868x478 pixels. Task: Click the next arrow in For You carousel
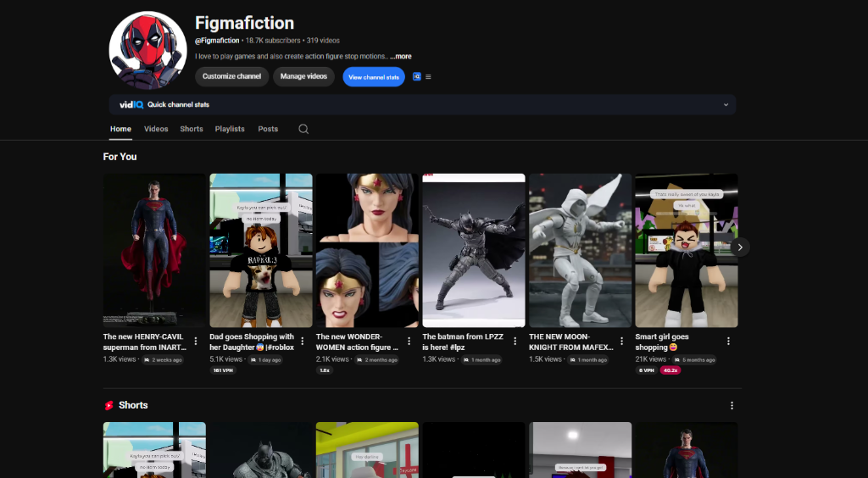740,247
